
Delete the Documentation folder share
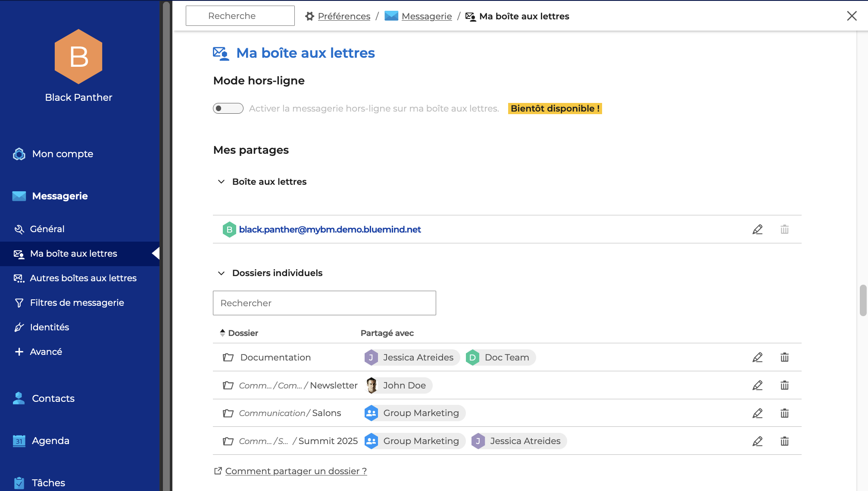coord(784,357)
